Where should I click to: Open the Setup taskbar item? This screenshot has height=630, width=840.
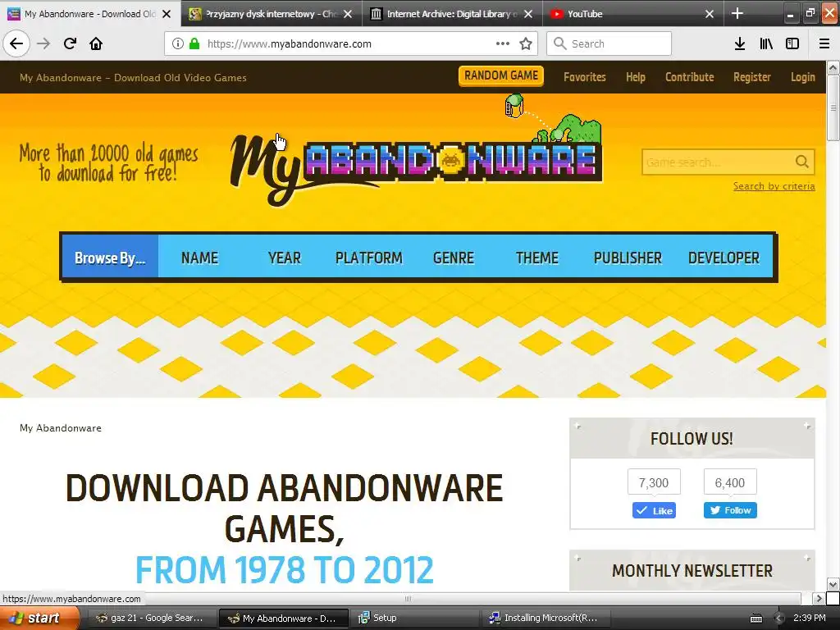413,618
